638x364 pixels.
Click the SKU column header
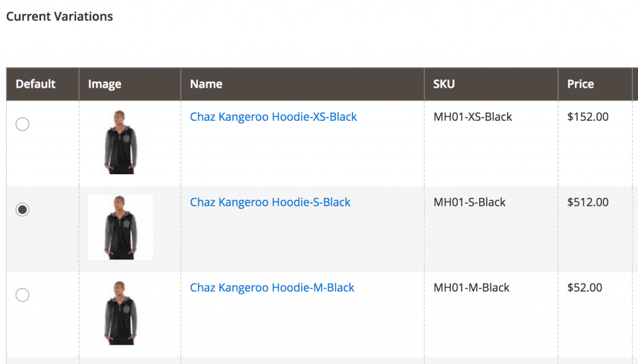coord(444,84)
